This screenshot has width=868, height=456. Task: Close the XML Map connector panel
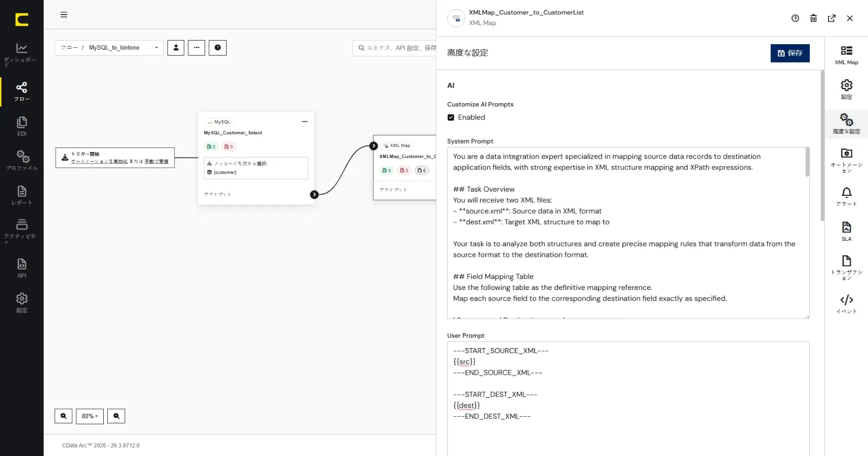[850, 19]
